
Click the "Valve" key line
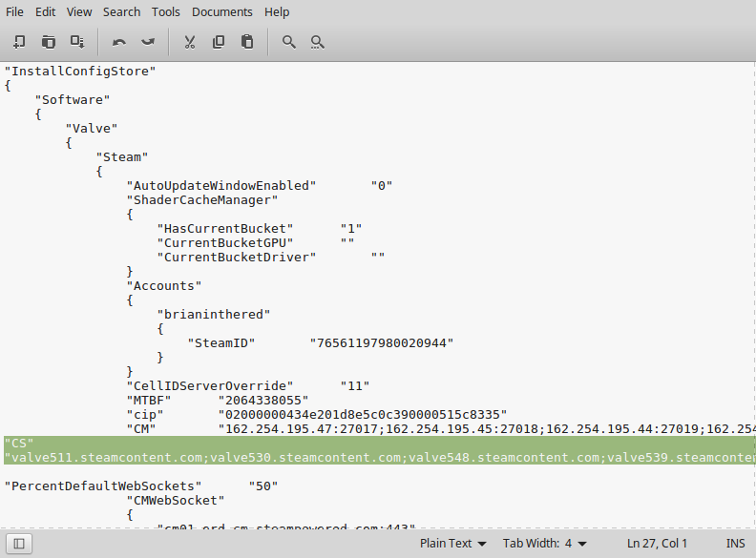[92, 128]
